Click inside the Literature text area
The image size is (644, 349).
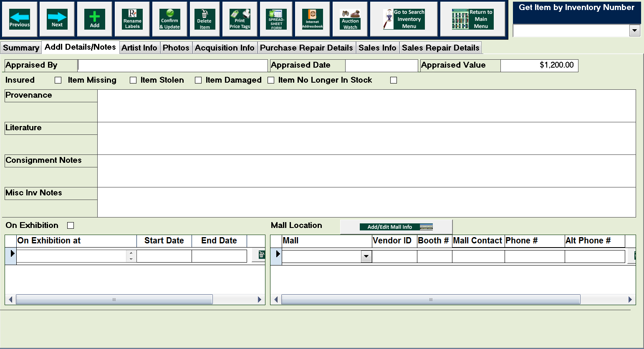(x=366, y=138)
